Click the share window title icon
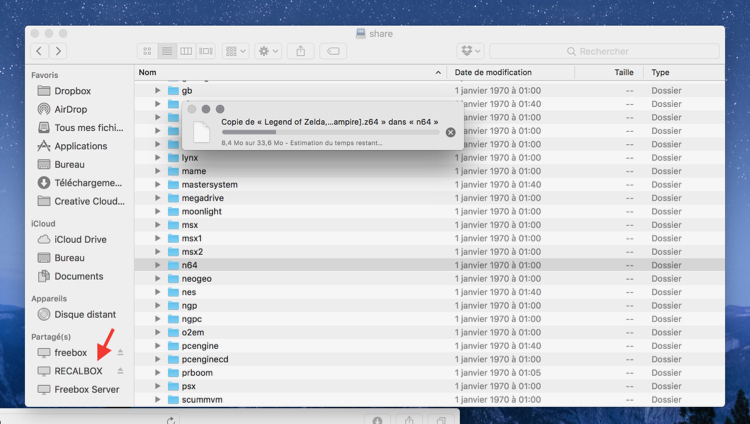The width and height of the screenshot is (750, 424). [361, 33]
